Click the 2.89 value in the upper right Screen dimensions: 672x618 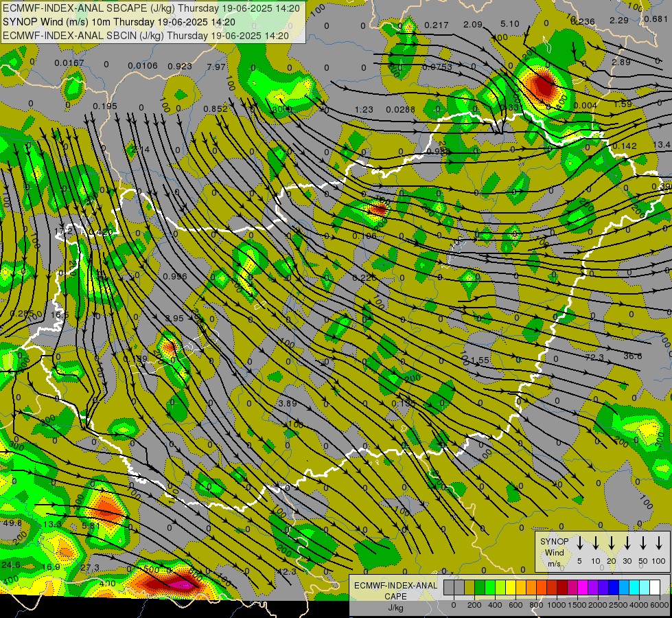click(621, 62)
